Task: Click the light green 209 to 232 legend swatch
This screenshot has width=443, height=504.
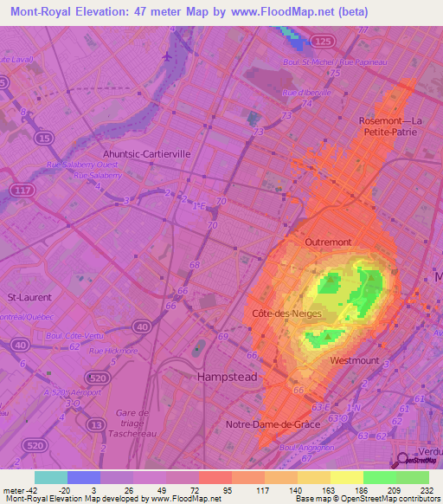Action: (x=413, y=477)
